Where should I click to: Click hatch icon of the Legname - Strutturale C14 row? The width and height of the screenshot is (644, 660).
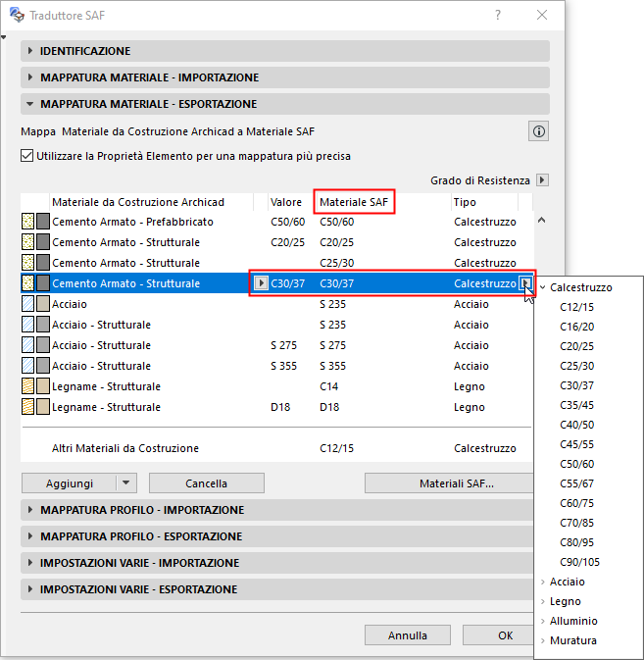pos(27,386)
